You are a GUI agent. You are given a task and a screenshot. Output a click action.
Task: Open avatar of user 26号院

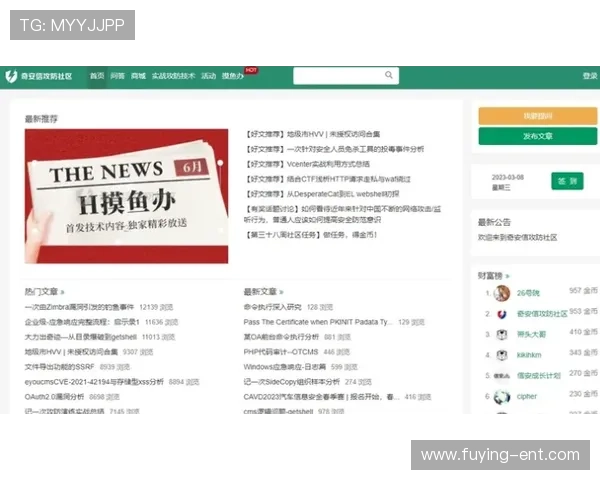point(502,293)
